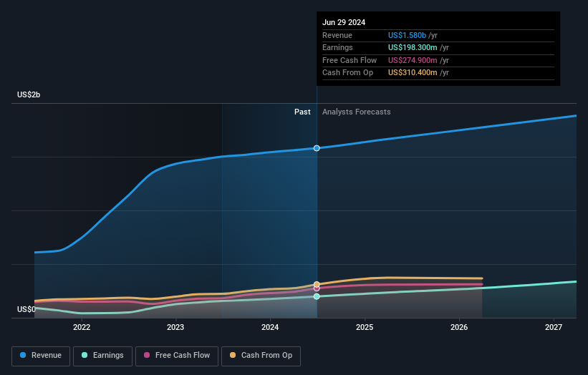Click the Earnings row label in tooltip
Screen dimensions: 588x375
(x=337, y=47)
